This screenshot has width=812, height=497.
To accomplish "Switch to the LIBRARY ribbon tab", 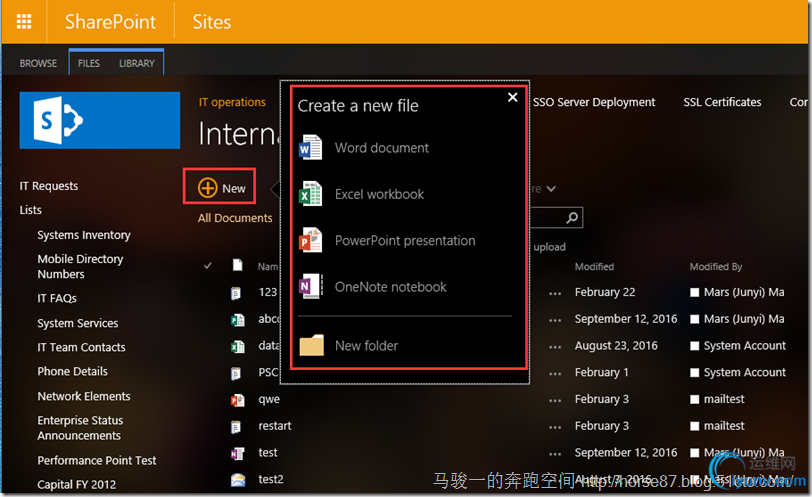I will coord(137,63).
